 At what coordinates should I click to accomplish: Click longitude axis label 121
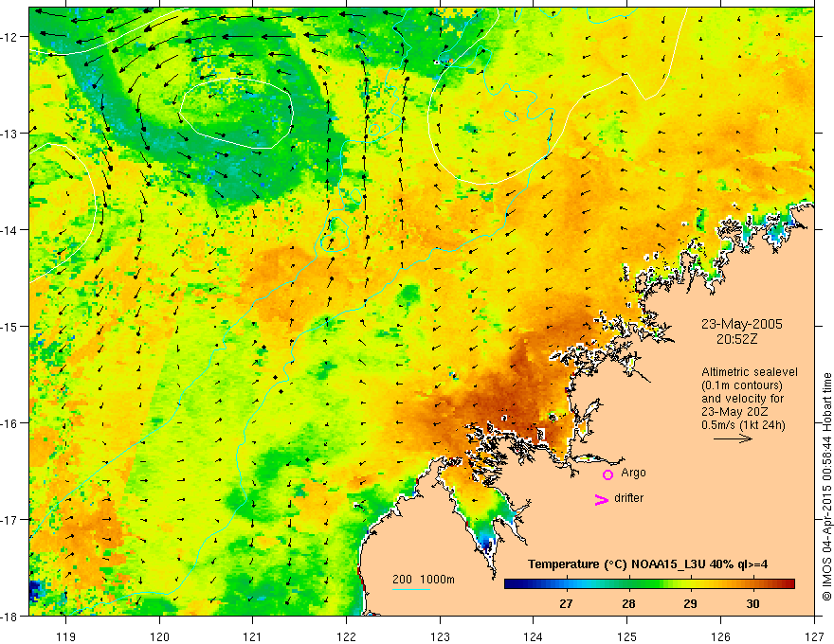coord(253,636)
